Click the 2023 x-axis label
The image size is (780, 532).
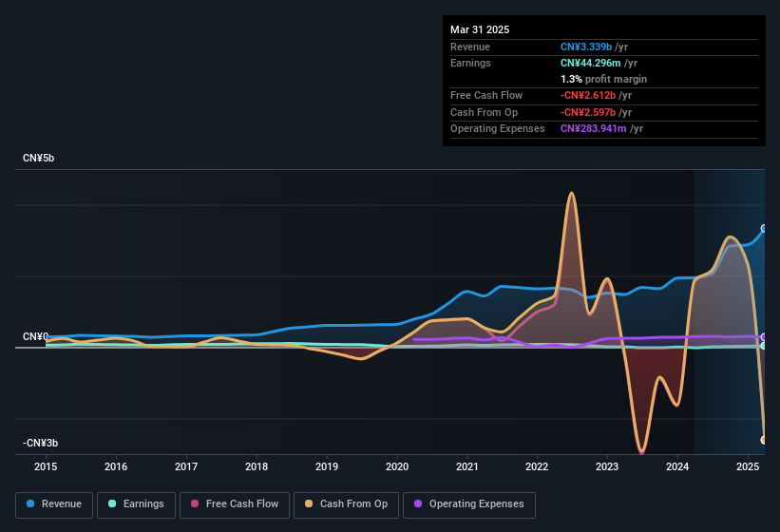click(607, 466)
